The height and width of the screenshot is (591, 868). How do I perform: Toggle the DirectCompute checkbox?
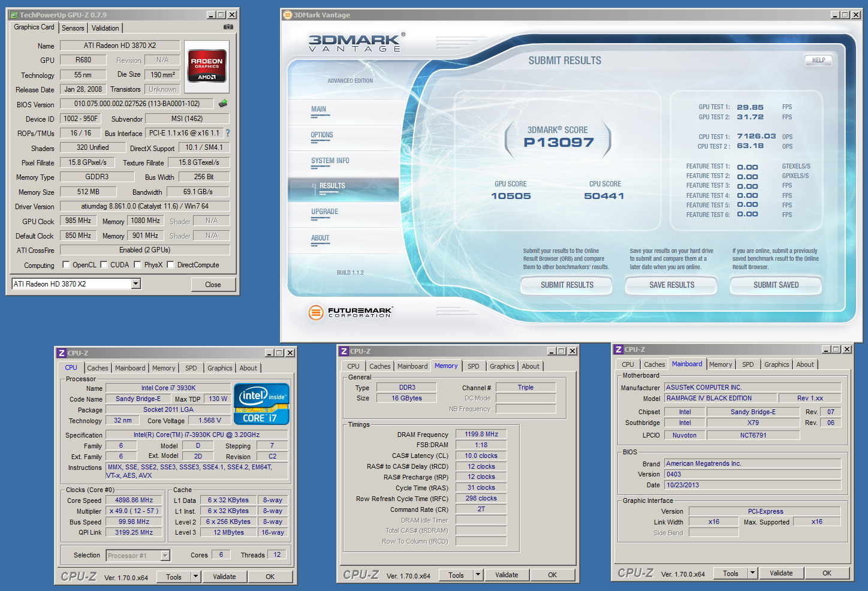tap(170, 265)
